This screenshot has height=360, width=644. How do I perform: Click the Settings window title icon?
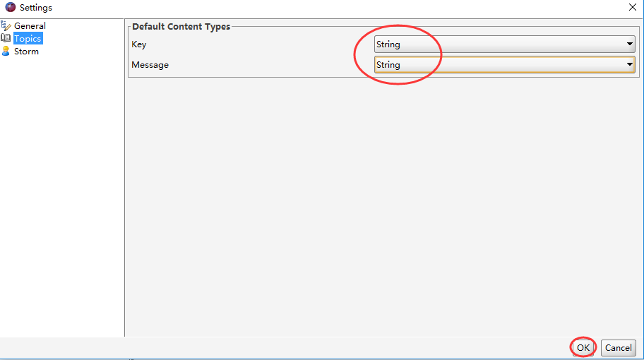tap(10, 8)
